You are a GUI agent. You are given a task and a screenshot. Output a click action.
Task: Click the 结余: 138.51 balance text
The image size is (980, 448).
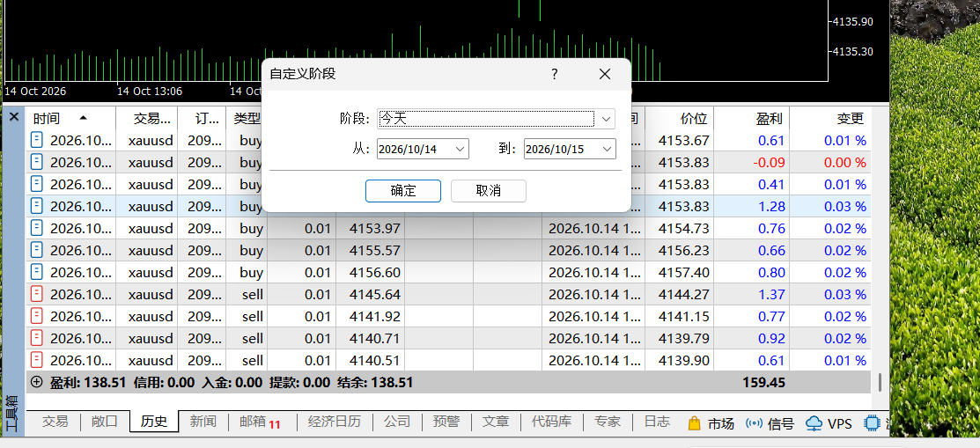(375, 382)
